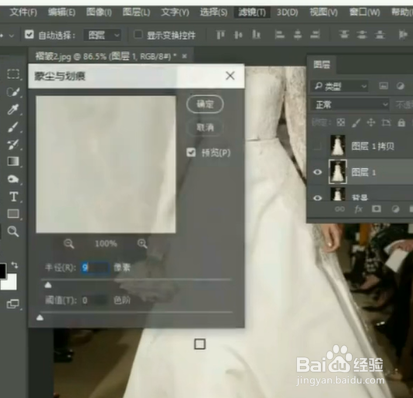Open the 正常 blend mode dropdown
The width and height of the screenshot is (413, 398).
click(x=350, y=105)
